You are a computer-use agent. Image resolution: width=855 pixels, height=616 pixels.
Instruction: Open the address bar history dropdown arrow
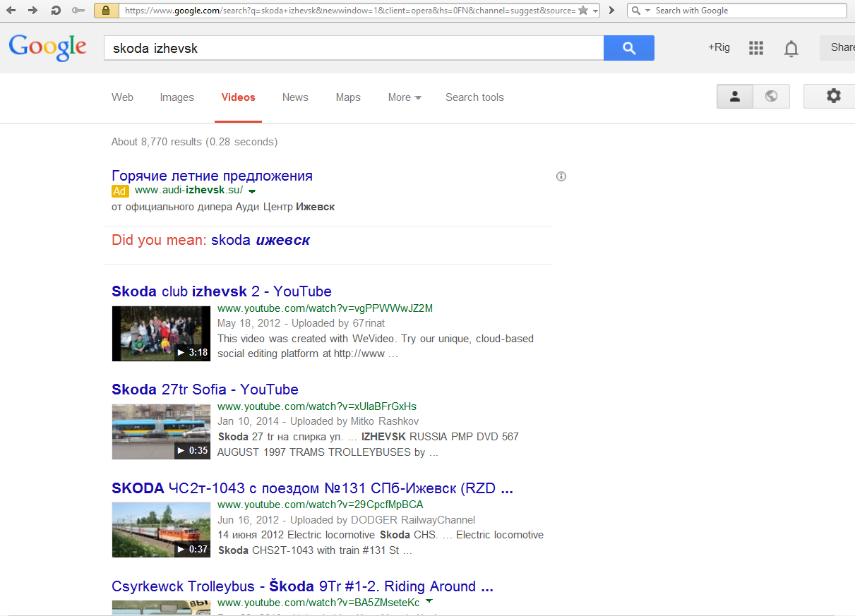coord(595,11)
